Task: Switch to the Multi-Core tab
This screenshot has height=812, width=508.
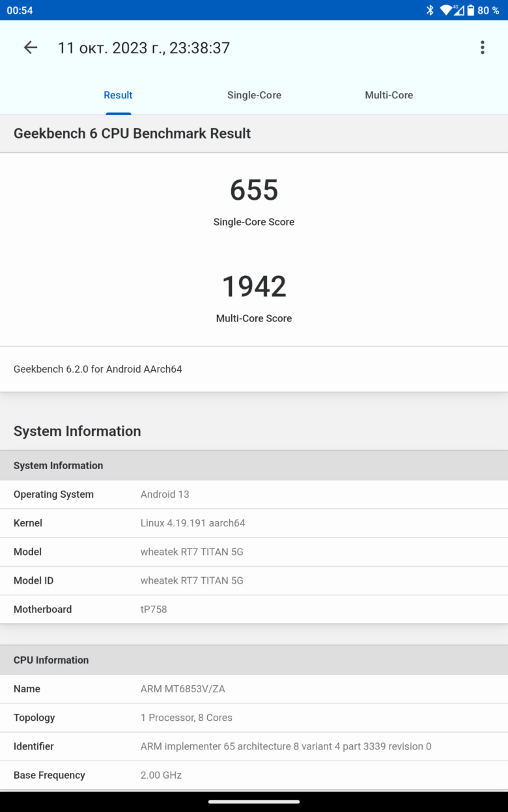Action: [389, 95]
